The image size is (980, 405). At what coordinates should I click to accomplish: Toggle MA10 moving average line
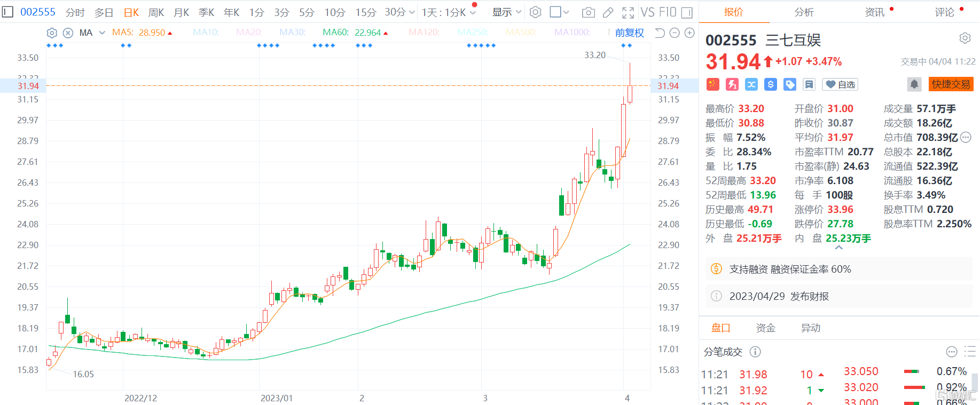[206, 33]
